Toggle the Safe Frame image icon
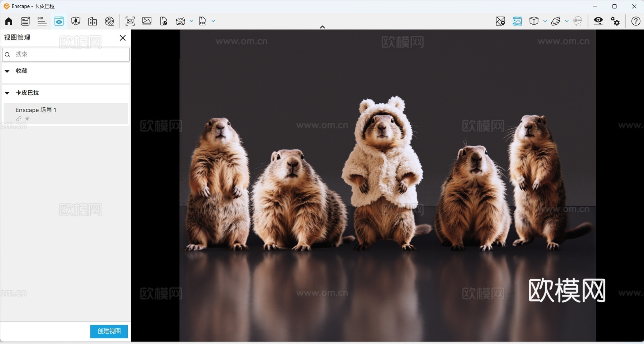The width and height of the screenshot is (644, 344). [x=517, y=21]
